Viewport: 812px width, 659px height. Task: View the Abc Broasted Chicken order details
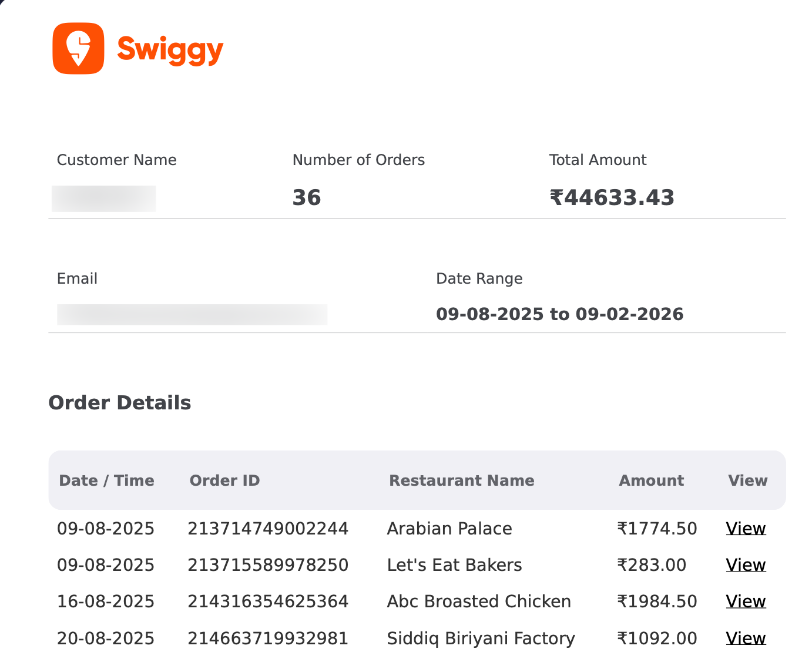tap(746, 601)
